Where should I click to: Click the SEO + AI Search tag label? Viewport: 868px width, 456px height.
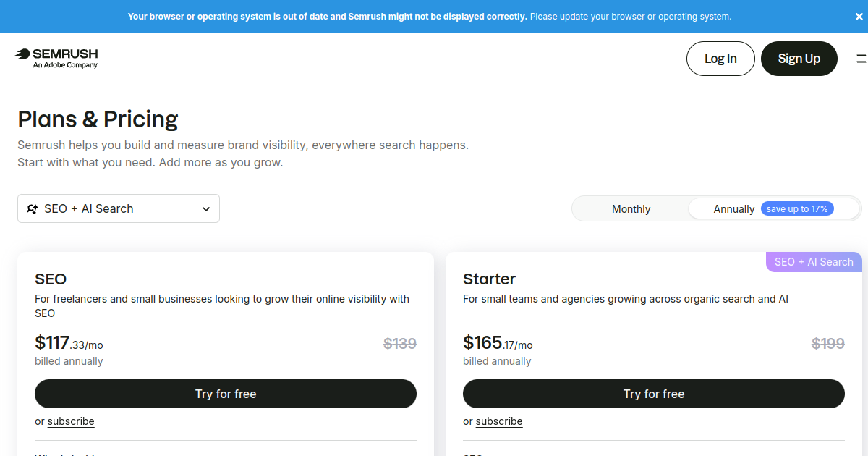click(814, 262)
